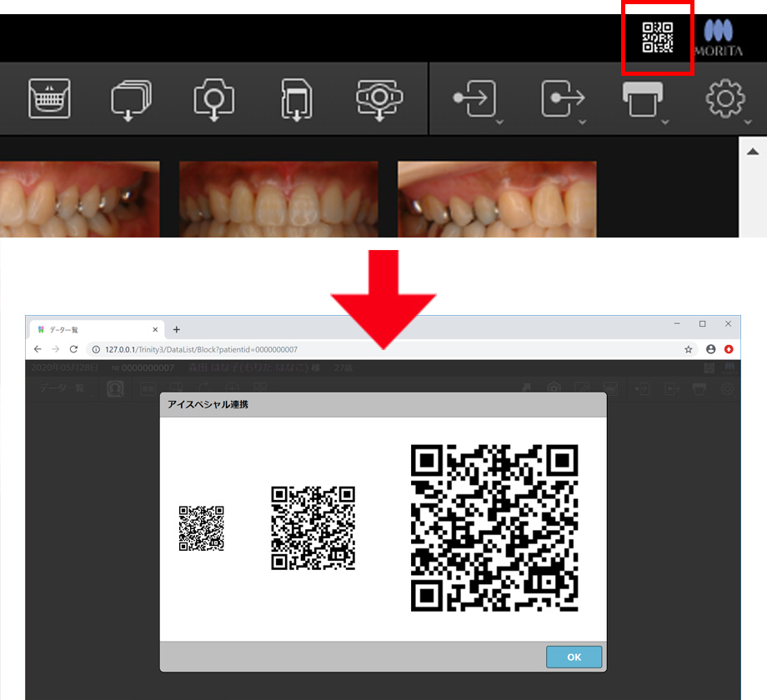Select the right-side teeth photo thumbnail
767x700 pixels.
[497, 199]
